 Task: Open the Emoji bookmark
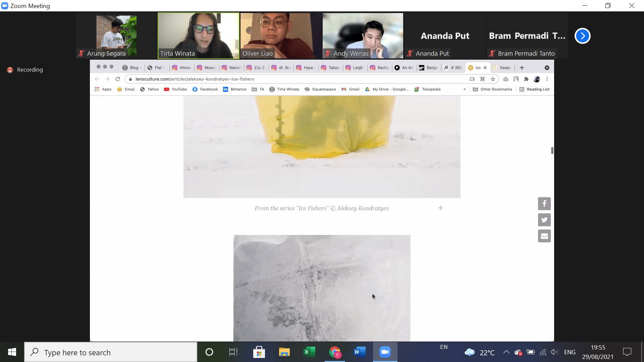coord(126,89)
